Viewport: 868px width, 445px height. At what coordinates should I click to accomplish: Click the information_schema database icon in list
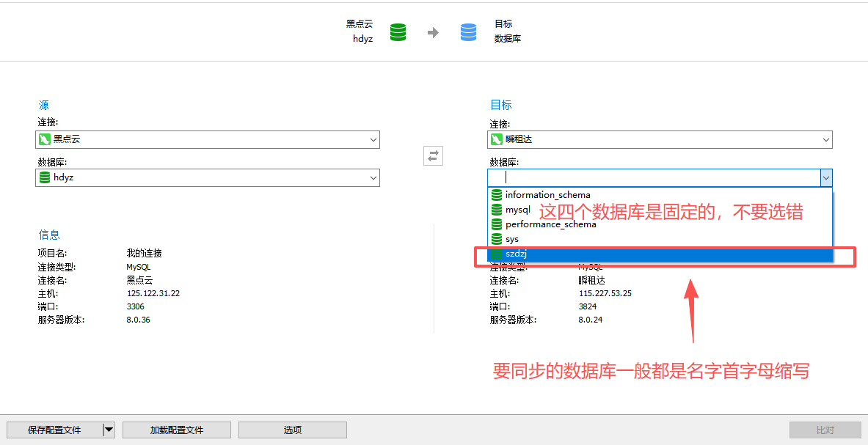[497, 195]
